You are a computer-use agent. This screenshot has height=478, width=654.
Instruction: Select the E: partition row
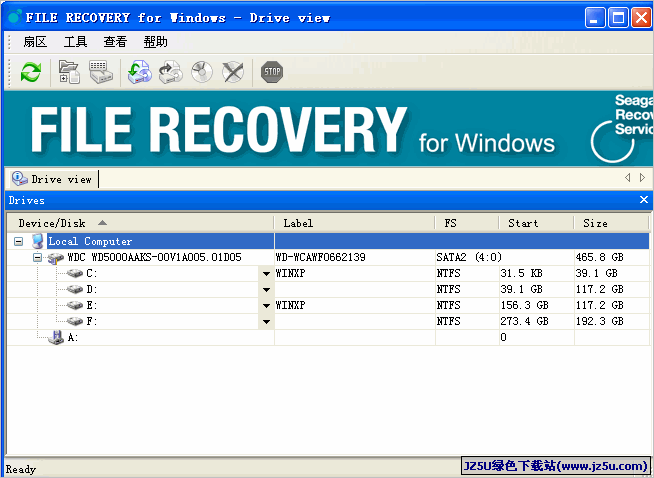328,305
